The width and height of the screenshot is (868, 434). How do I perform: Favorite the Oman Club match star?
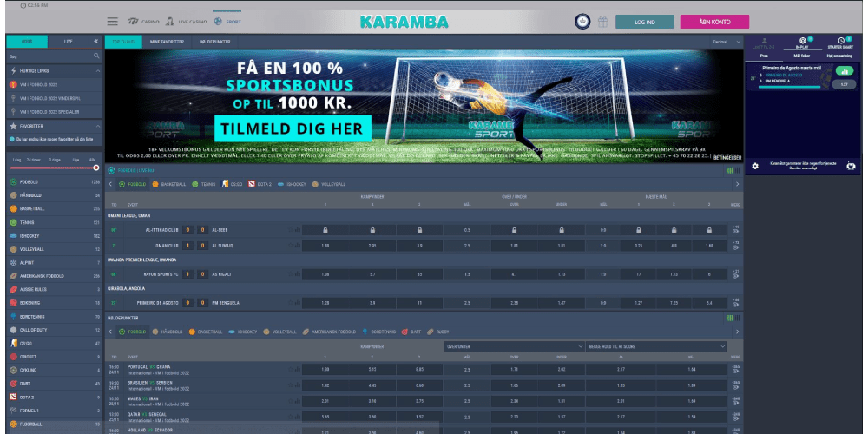tap(289, 246)
